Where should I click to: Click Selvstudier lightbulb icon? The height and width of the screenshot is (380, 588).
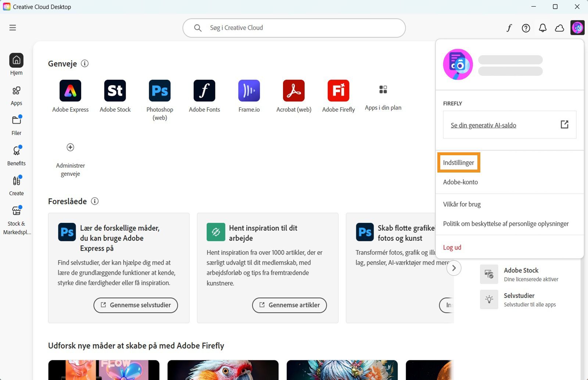coord(489,299)
